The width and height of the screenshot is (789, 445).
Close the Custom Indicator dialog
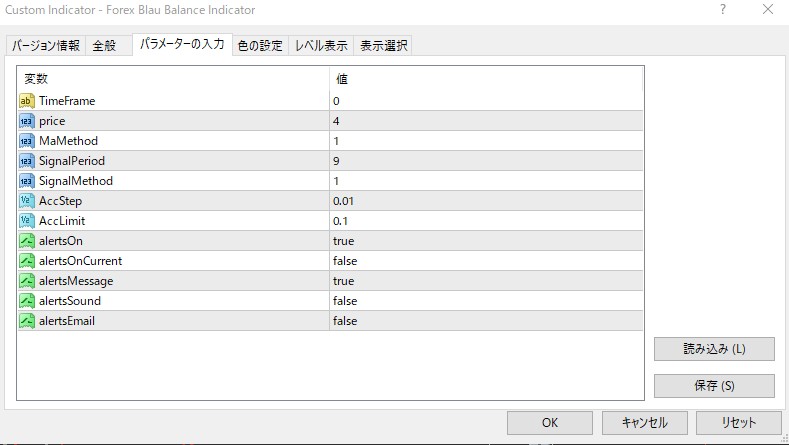768,10
